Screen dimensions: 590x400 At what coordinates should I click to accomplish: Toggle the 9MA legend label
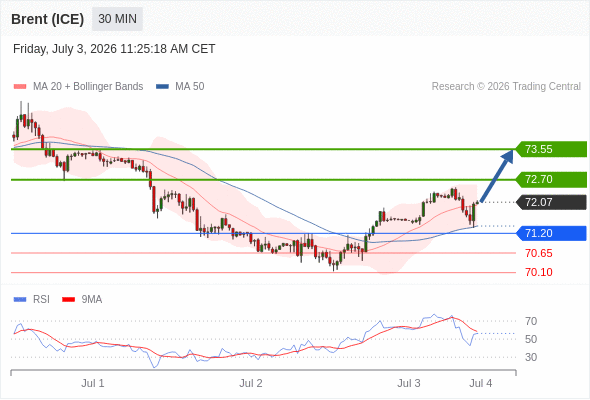click(92, 300)
